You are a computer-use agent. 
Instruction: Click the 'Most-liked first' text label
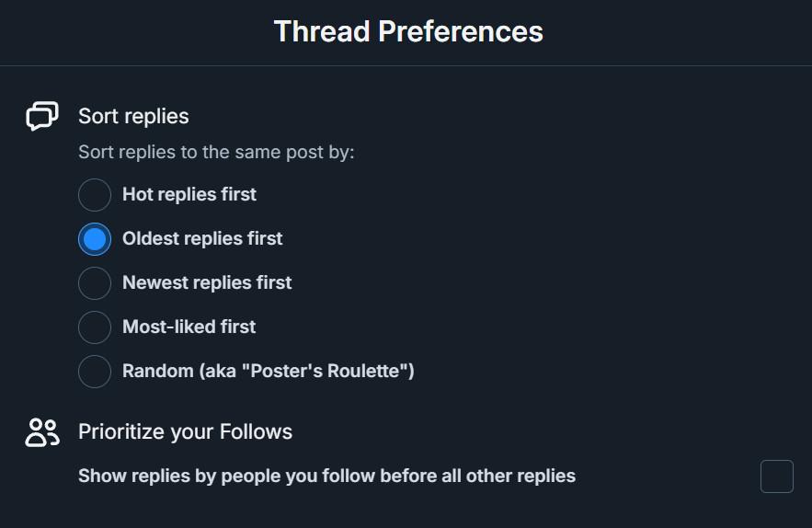tap(189, 327)
